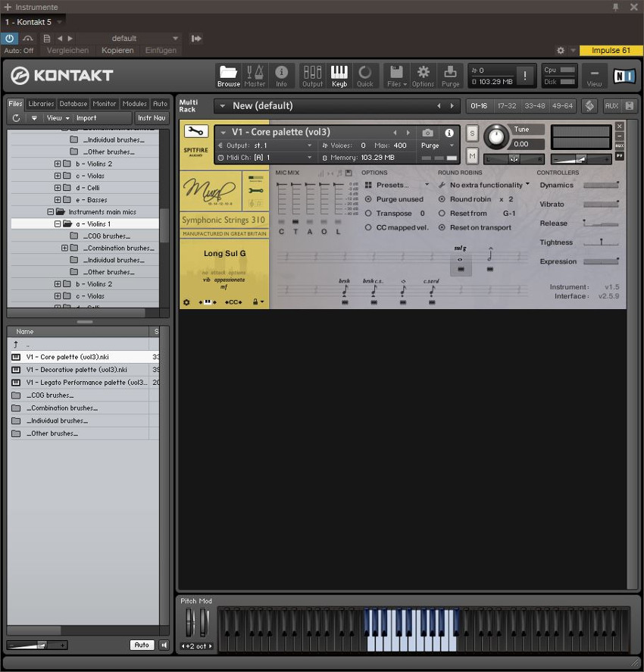Image resolution: width=644 pixels, height=672 pixels.
Task: Click the Instr Nav button
Action: pos(152,118)
